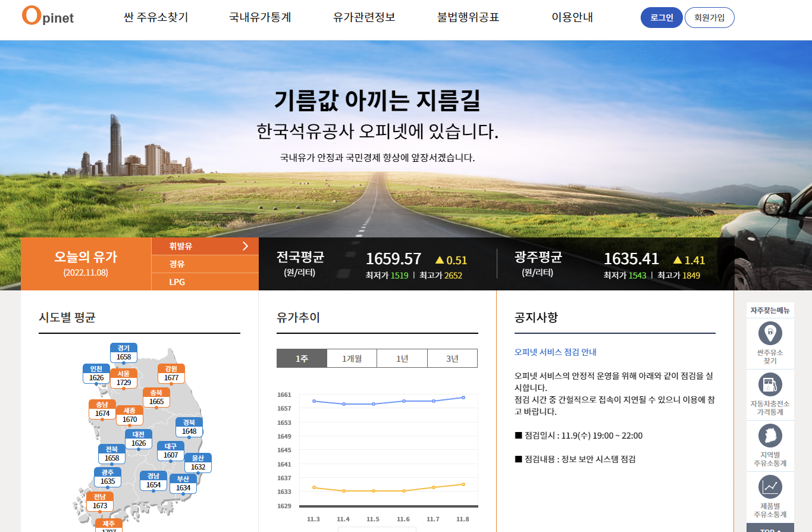Select the 전북 1658 map marker
812x532 pixels.
pos(112,454)
